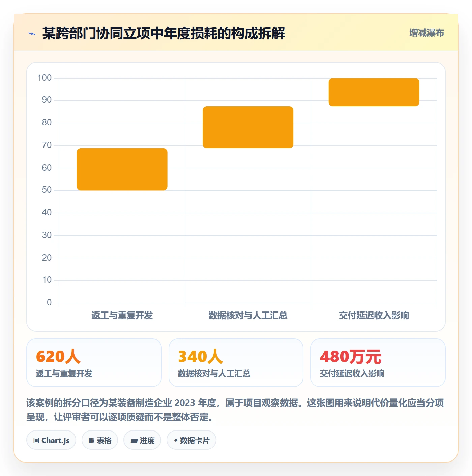Click the 交付延迟收入影响 waterfall bar
Image resolution: width=472 pixels, height=476 pixels.
[x=374, y=92]
